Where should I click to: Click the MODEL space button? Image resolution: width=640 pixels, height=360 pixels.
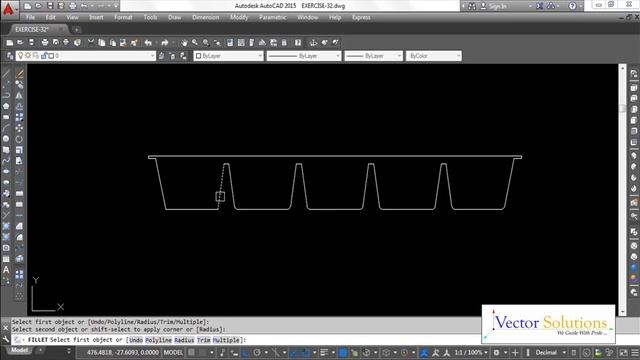coord(173,352)
